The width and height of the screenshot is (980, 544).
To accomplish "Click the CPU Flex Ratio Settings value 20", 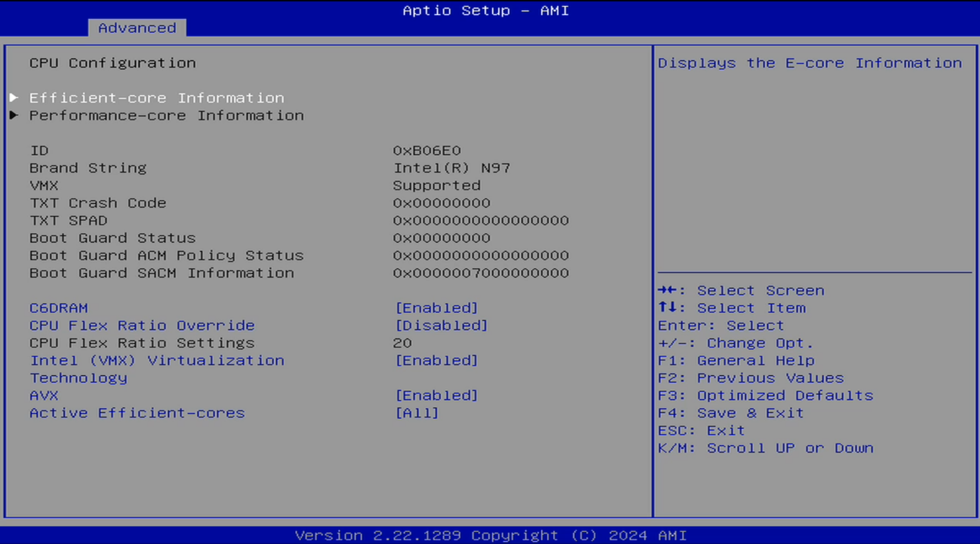I will click(x=402, y=343).
